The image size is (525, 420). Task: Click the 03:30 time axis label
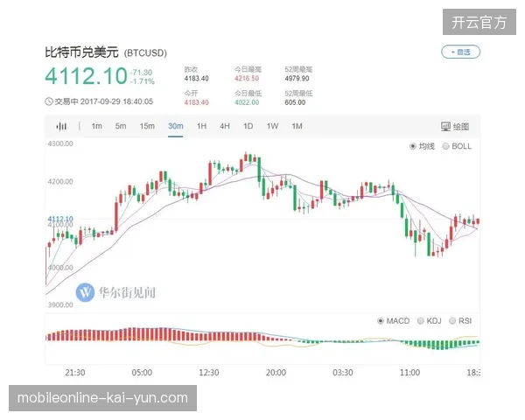click(343, 373)
